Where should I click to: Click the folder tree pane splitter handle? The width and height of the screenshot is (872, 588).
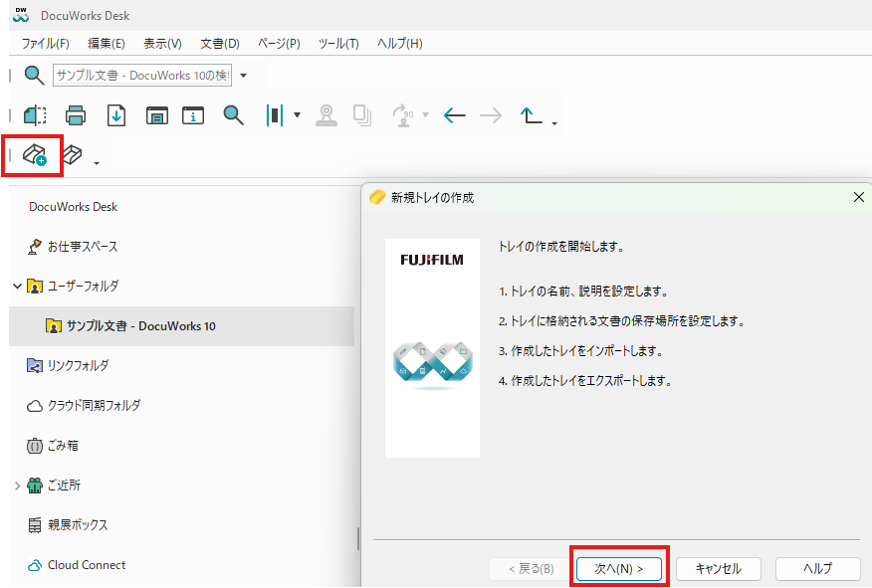click(357, 538)
